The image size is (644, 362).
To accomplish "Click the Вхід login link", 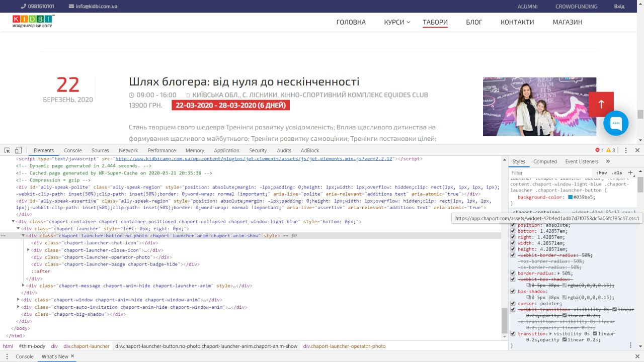I will click(619, 7).
